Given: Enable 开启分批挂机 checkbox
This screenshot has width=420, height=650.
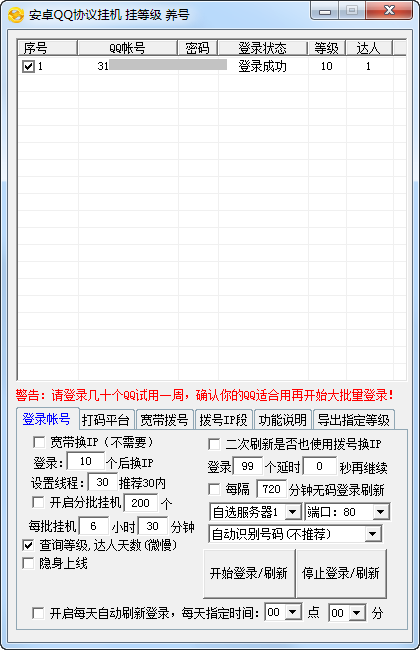Looking at the screenshot, I should click(x=38, y=503).
